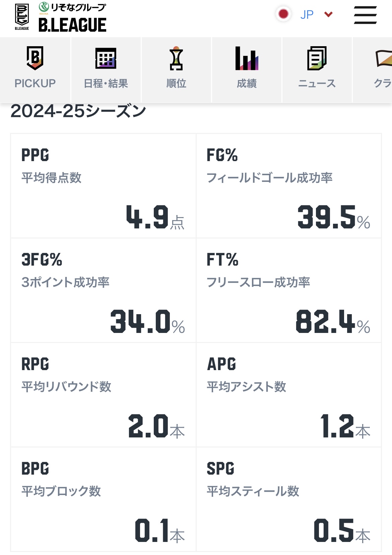Screen dimensions: 392x555
Task: Open the bar chart stats icon
Action: click(x=247, y=58)
